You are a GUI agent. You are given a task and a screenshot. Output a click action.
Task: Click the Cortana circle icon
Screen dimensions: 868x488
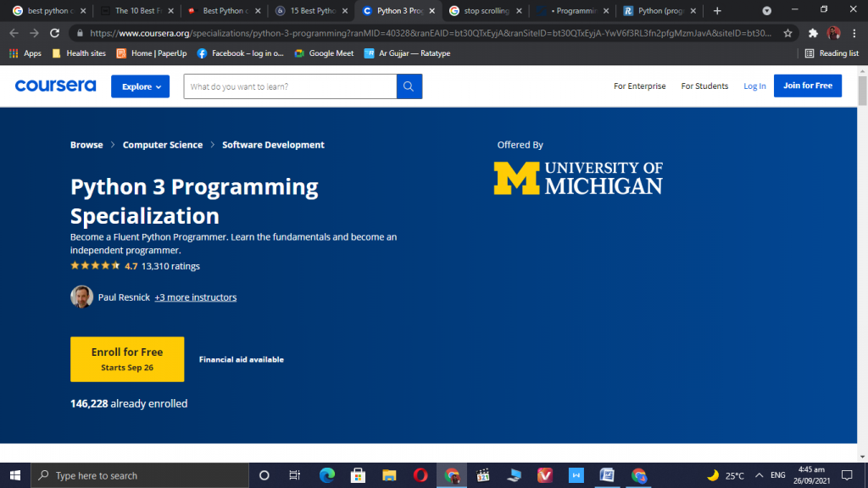(264, 475)
